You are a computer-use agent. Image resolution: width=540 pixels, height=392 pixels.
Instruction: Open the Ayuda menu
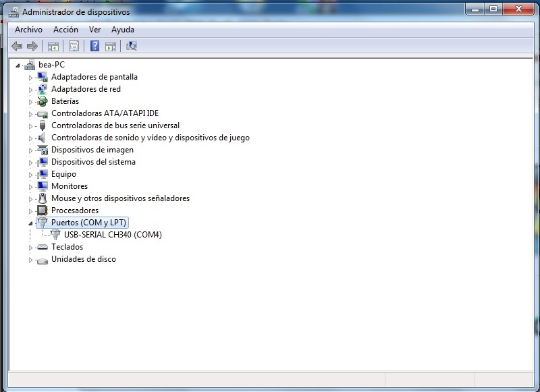[x=122, y=30]
